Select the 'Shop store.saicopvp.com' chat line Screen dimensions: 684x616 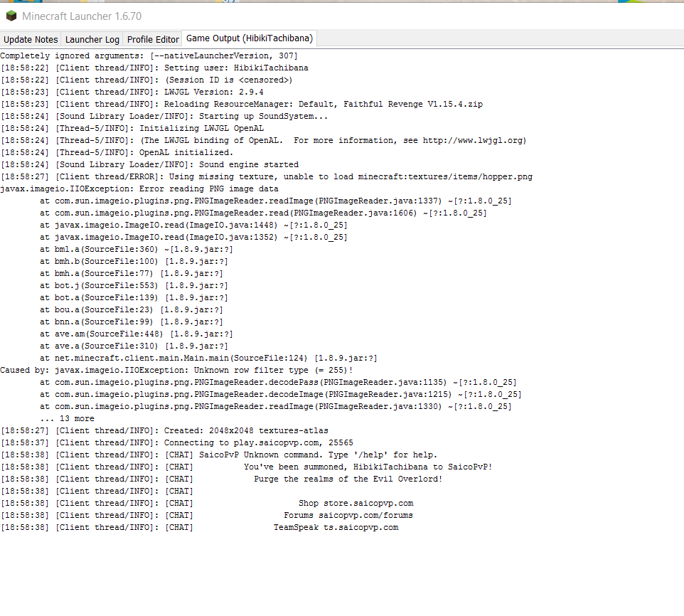(x=207, y=504)
